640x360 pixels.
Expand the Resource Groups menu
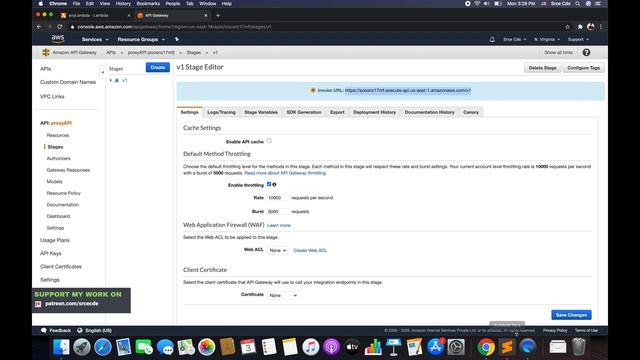(x=141, y=40)
